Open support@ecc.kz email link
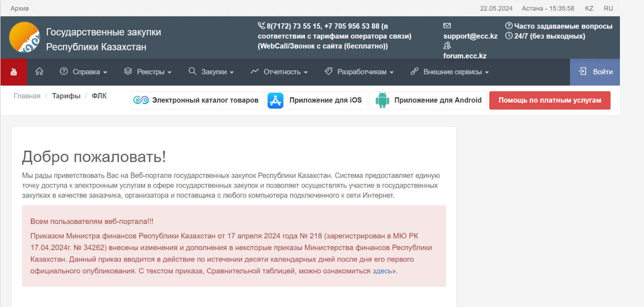 [471, 36]
